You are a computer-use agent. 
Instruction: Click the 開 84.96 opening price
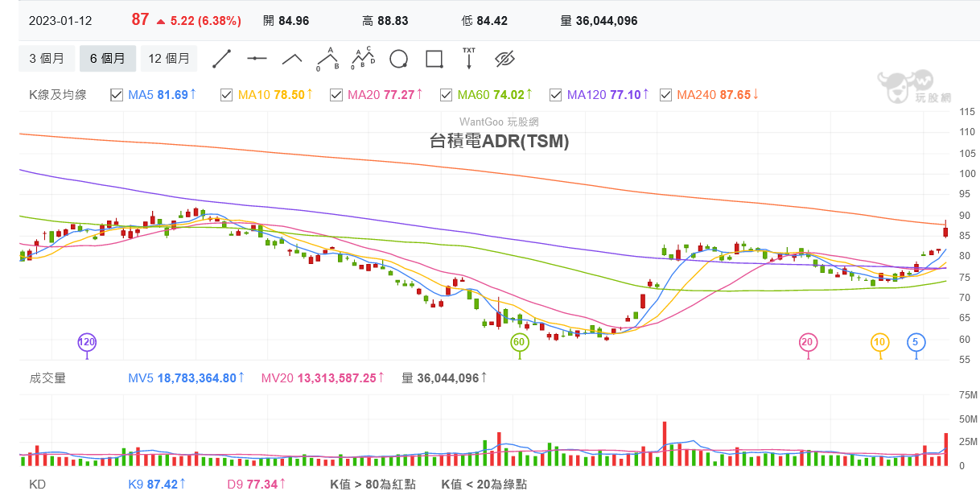286,21
